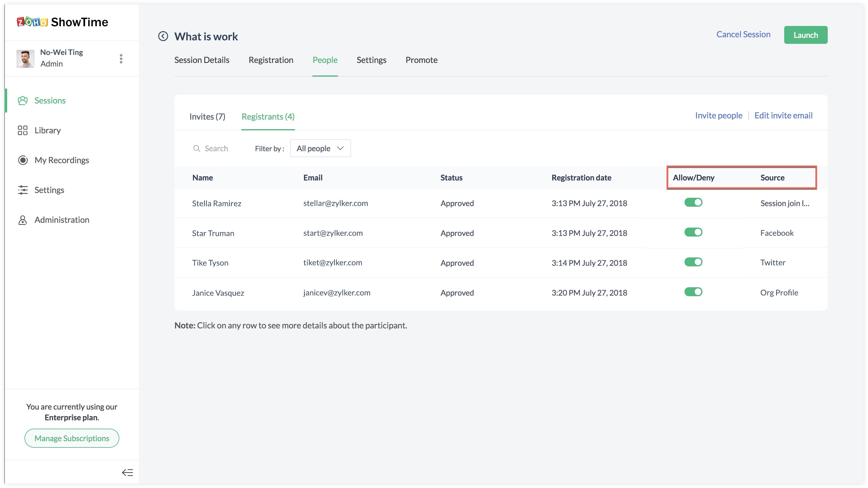Screen dimensions: 868x488
Task: Click the Cancel Session link
Action: [743, 34]
